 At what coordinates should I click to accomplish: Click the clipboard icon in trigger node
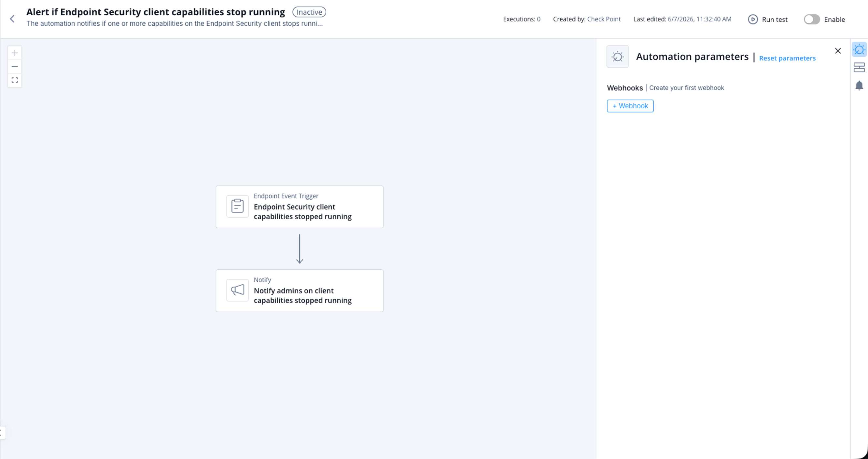(x=237, y=206)
